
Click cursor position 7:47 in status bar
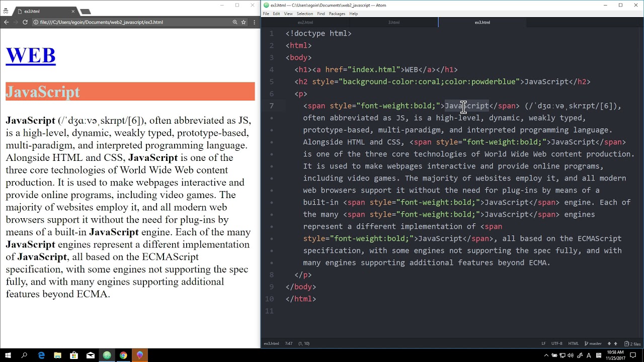tap(289, 343)
